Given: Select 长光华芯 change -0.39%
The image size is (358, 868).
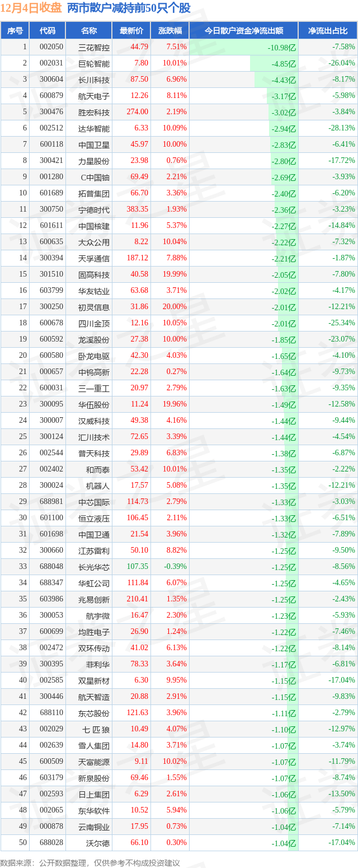Looking at the screenshot, I should [x=176, y=567].
